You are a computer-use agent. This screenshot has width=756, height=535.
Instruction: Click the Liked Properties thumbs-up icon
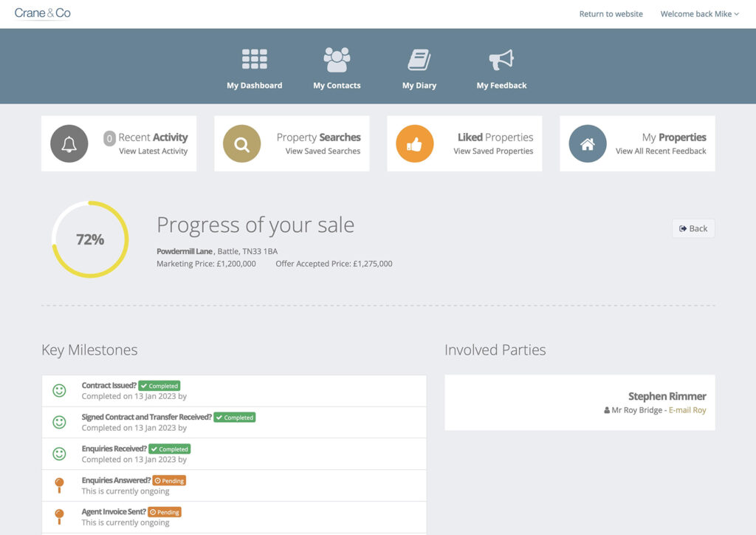[x=415, y=144]
